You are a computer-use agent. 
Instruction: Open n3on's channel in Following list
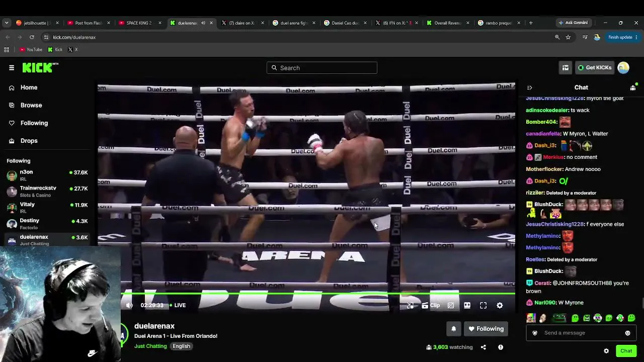[48, 175]
